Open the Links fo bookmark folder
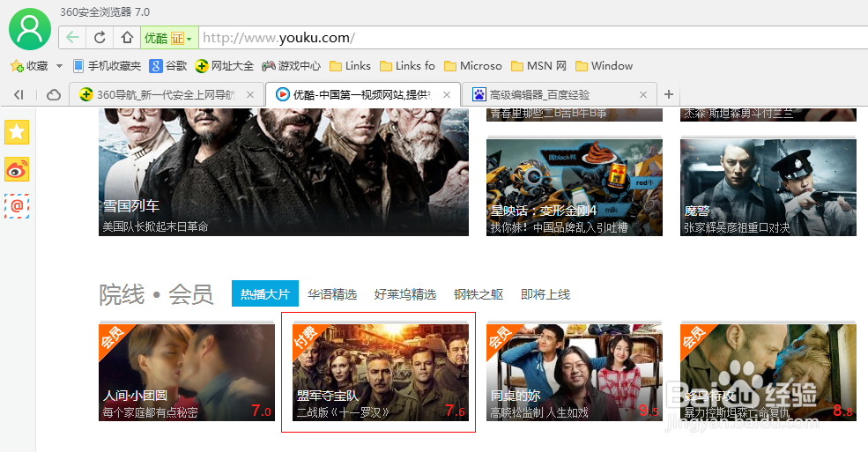 tap(407, 66)
